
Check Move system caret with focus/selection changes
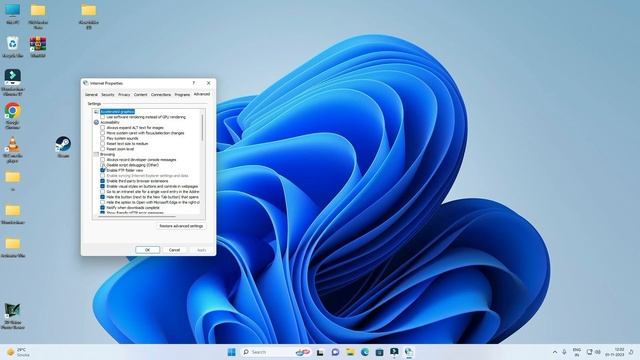coord(102,133)
